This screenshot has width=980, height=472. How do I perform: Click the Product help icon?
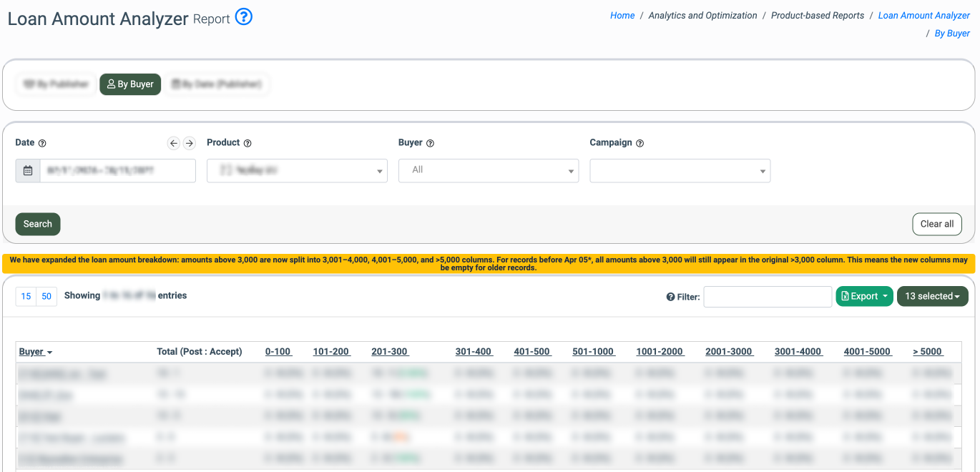pyautogui.click(x=248, y=143)
